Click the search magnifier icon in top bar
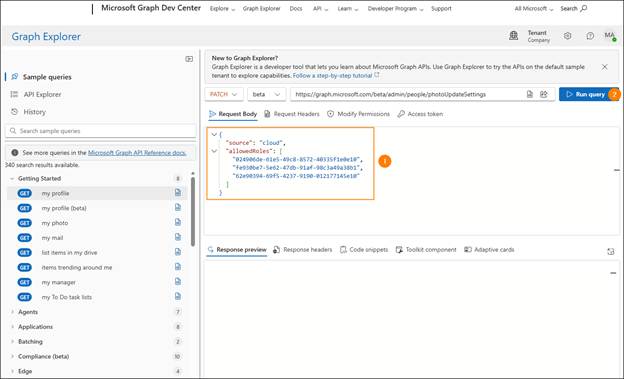Image resolution: width=624 pixels, height=379 pixels. pyautogui.click(x=583, y=8)
